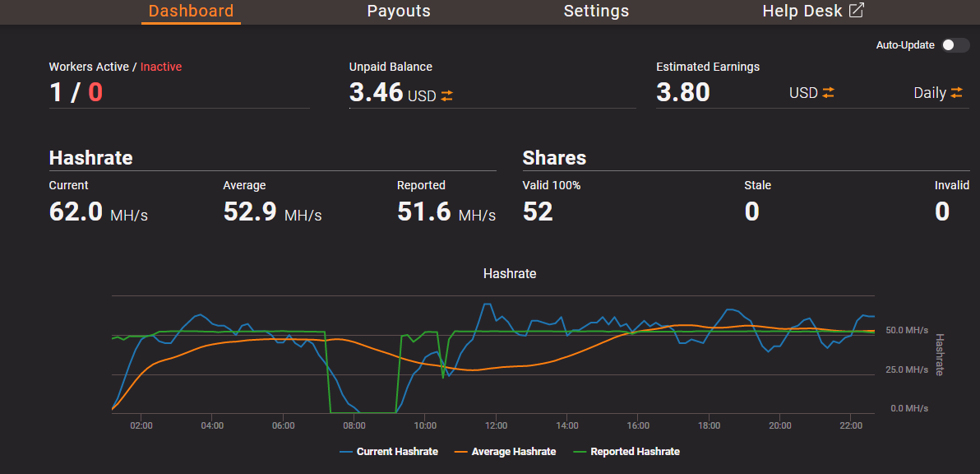Click the Hashrate chart title
The image size is (980, 474).
[510, 273]
